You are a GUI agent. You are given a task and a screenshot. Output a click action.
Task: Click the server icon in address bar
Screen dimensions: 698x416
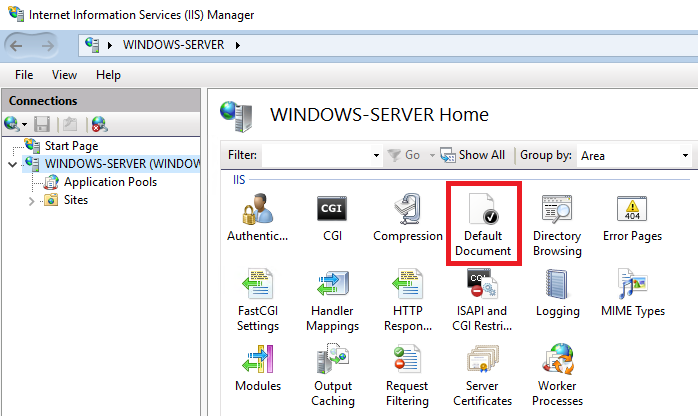click(x=92, y=45)
